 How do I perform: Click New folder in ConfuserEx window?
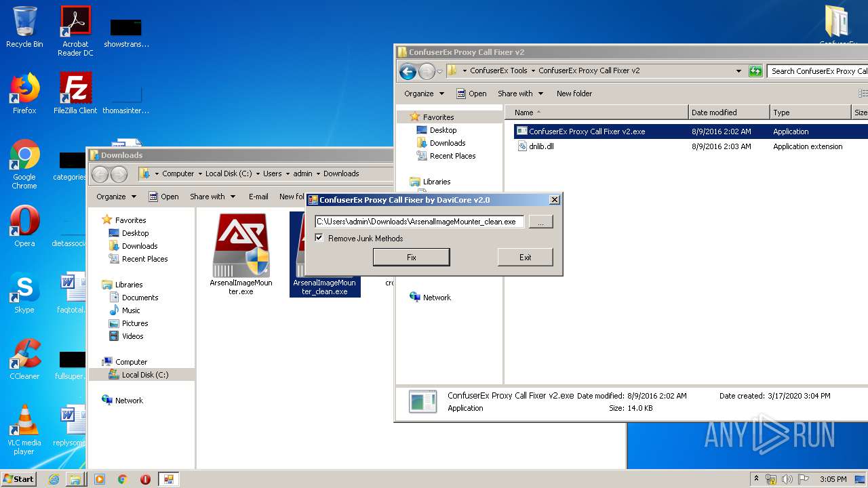pos(574,94)
